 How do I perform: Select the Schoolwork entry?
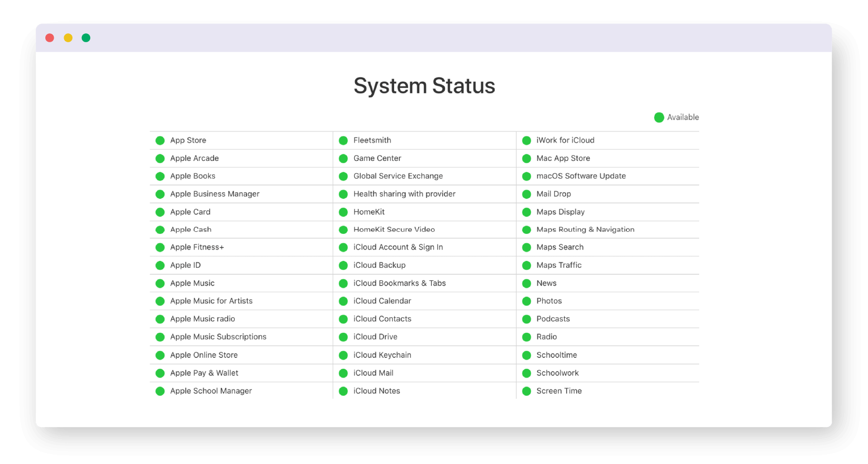tap(557, 373)
